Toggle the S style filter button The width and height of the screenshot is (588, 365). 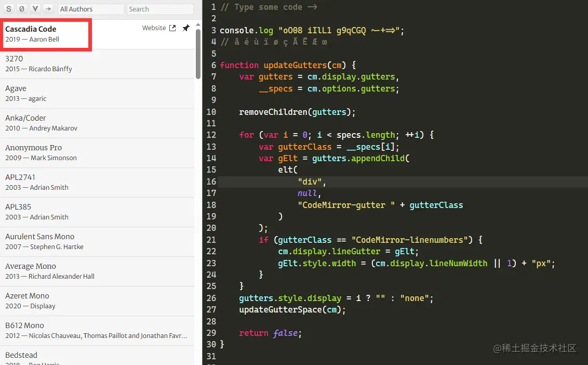point(9,9)
